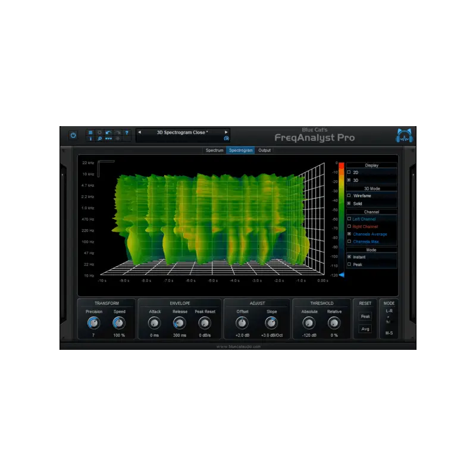Screen dimensions: 476x476
Task: Open the main menu hamburger icon
Action: [90, 132]
